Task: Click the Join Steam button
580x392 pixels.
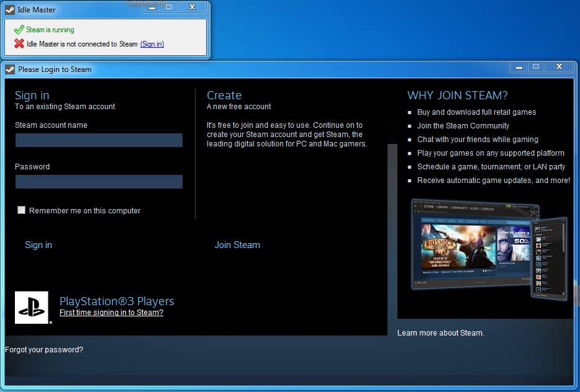Action: point(237,245)
